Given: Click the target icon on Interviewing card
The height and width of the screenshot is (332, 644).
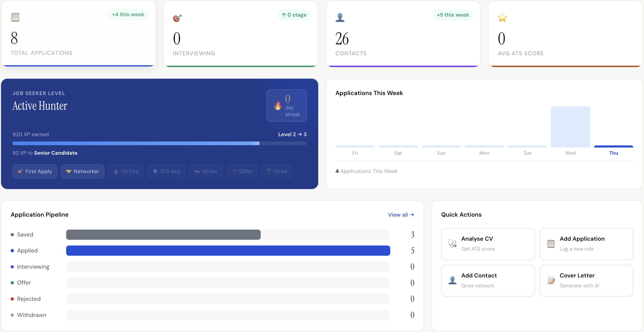Looking at the screenshot, I should 177,18.
